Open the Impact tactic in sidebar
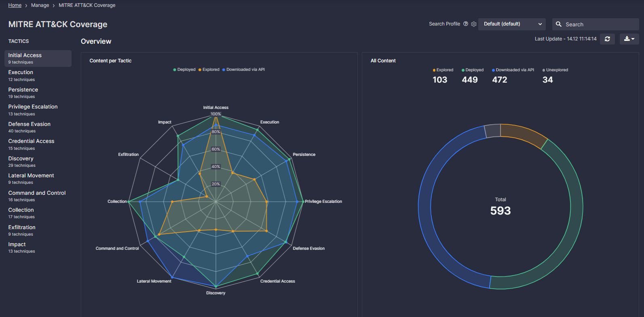The image size is (644, 317). [38, 247]
